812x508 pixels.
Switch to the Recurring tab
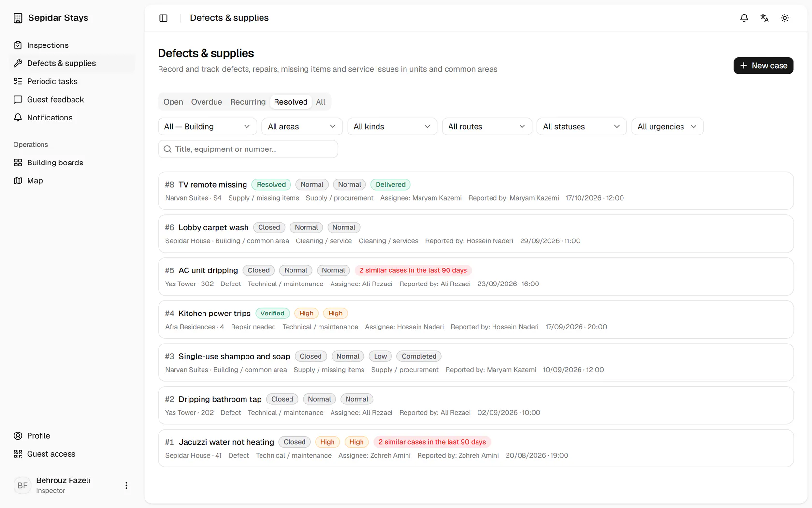(248, 102)
